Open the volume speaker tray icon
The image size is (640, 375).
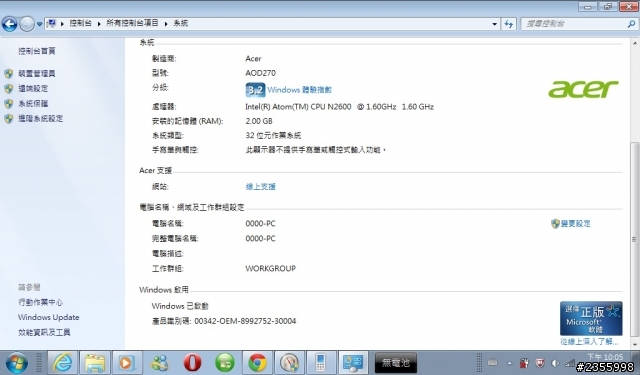point(555,363)
